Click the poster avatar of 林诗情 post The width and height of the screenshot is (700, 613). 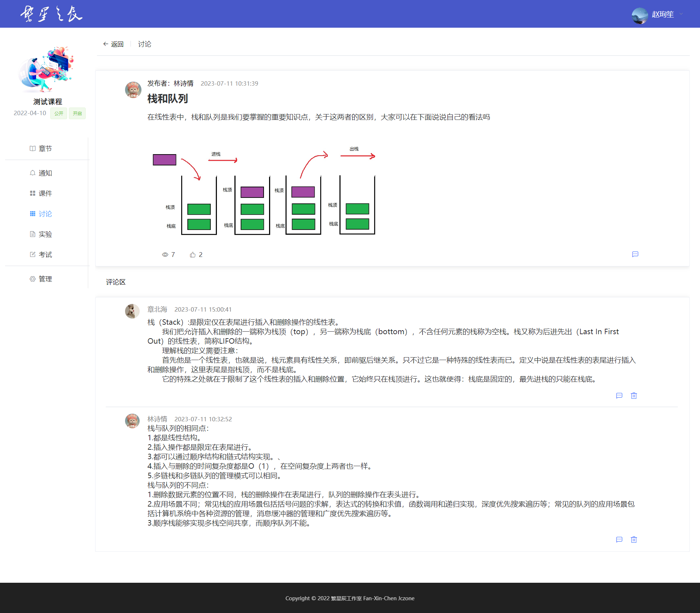pyautogui.click(x=133, y=90)
